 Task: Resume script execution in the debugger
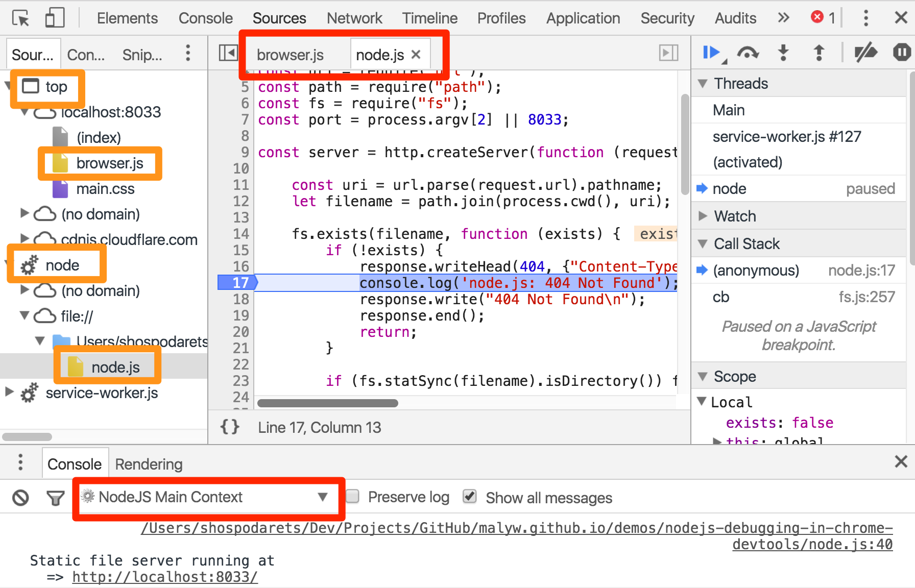click(x=711, y=52)
